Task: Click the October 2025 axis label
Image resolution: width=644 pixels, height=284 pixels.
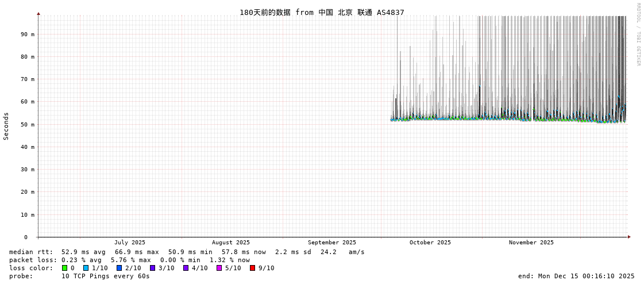Action: 430,243
